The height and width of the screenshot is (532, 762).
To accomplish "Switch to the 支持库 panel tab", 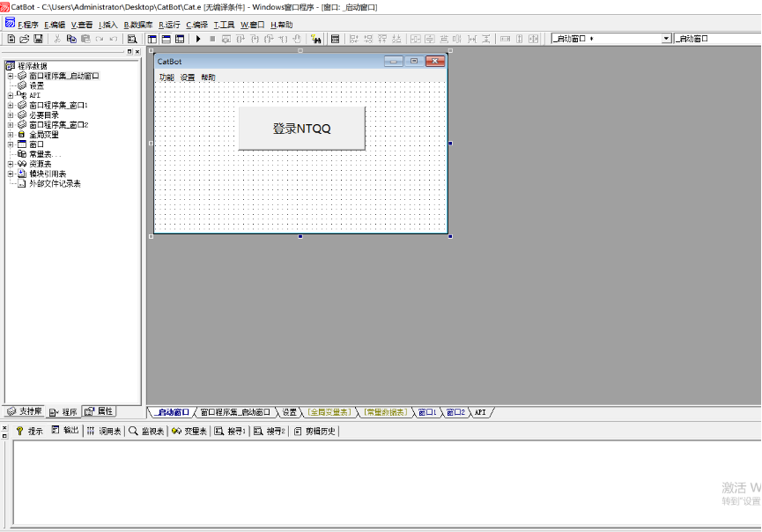I will (24, 411).
